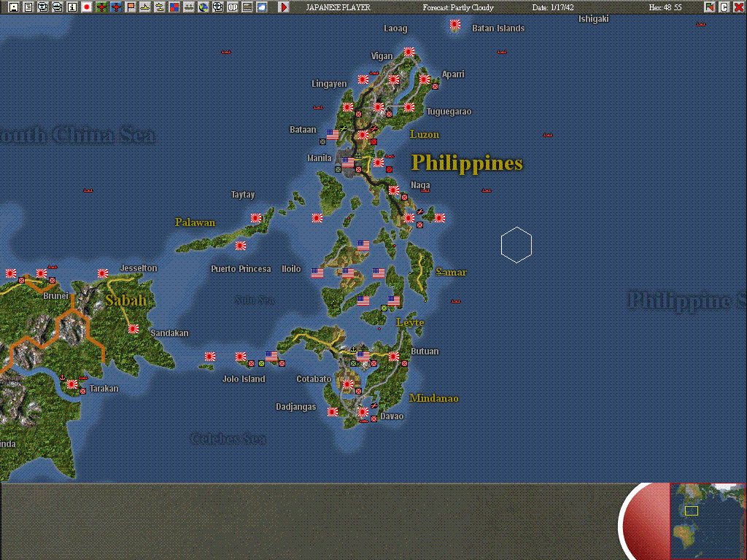
Task: Click the Ishigaki label
Action: pos(594,19)
